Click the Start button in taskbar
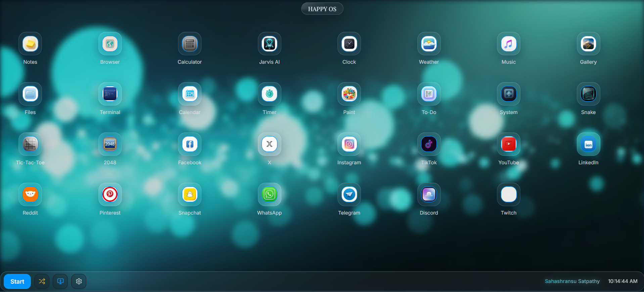The image size is (644, 292). pyautogui.click(x=17, y=282)
